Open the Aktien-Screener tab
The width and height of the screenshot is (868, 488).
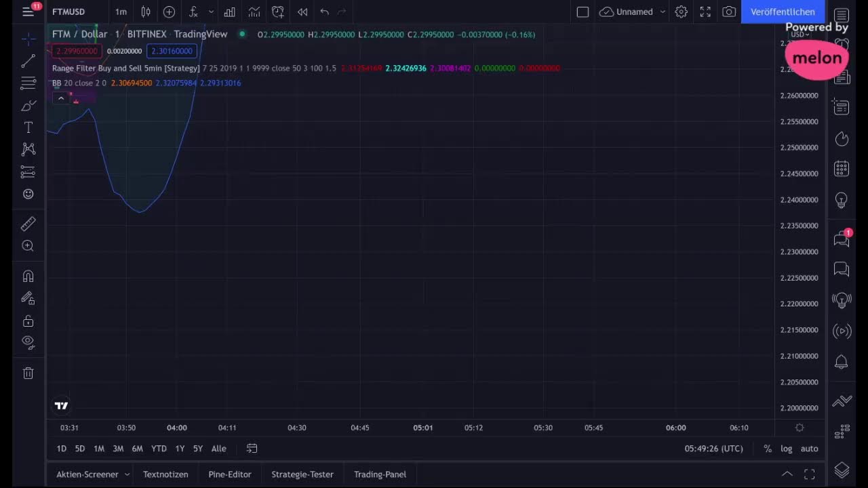pyautogui.click(x=87, y=474)
